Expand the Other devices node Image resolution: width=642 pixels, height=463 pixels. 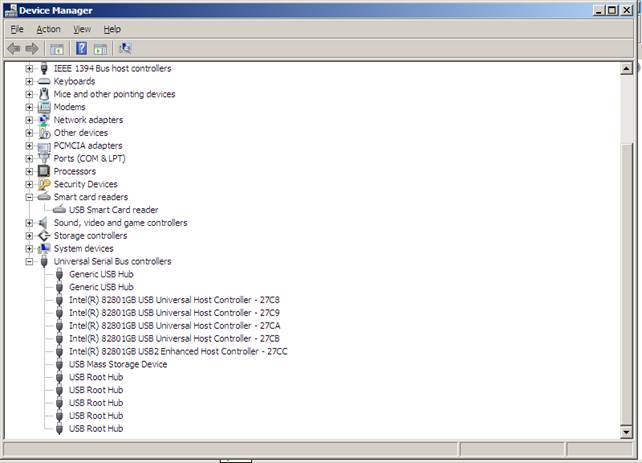(29, 133)
